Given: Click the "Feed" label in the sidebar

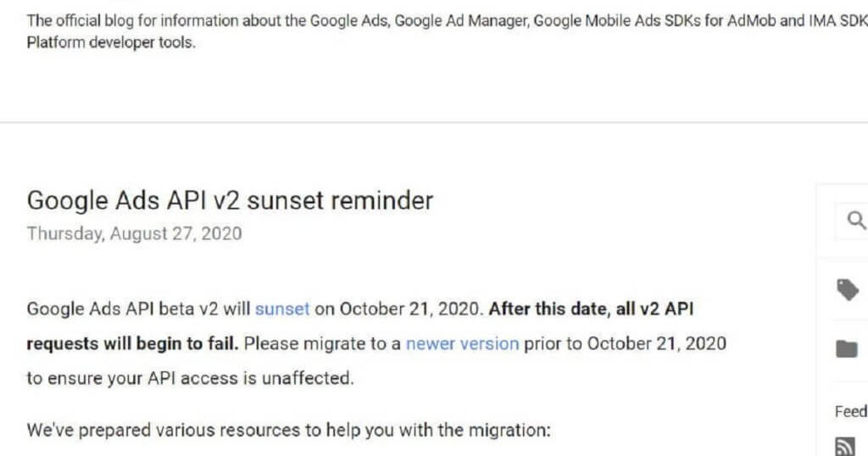Looking at the screenshot, I should tap(851, 411).
